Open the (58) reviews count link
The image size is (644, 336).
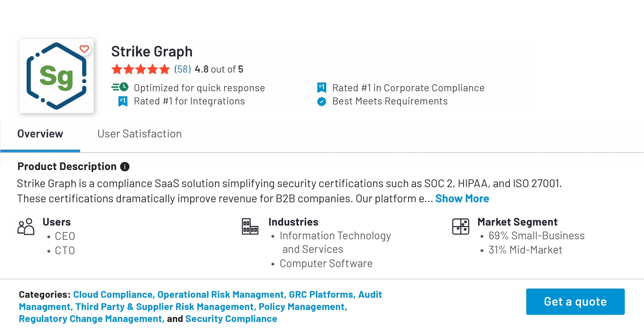tap(183, 69)
